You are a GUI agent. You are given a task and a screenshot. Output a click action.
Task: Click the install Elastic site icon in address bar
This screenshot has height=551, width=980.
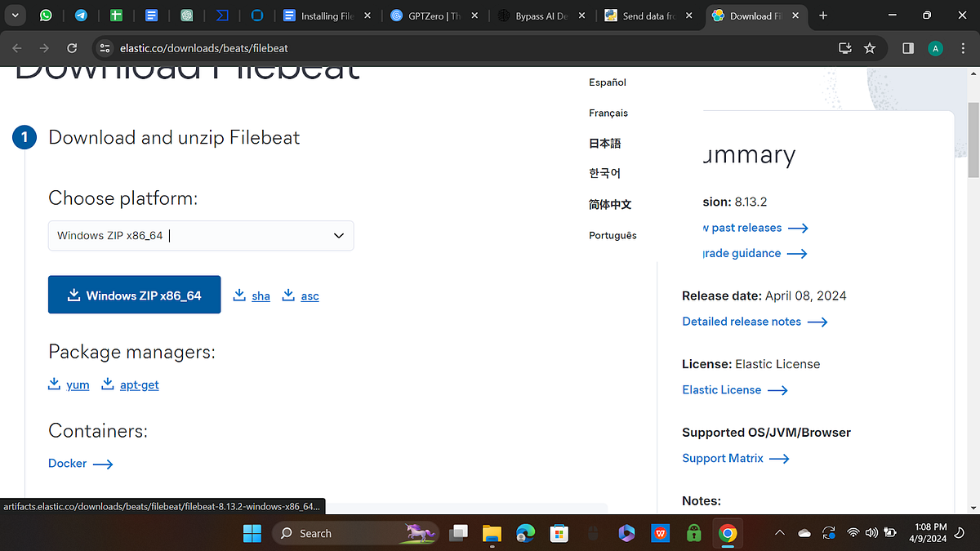tap(845, 48)
